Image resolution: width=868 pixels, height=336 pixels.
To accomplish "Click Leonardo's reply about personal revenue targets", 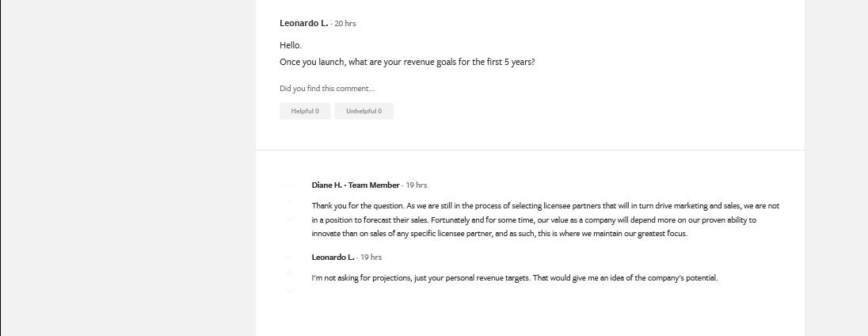I will tap(515, 278).
